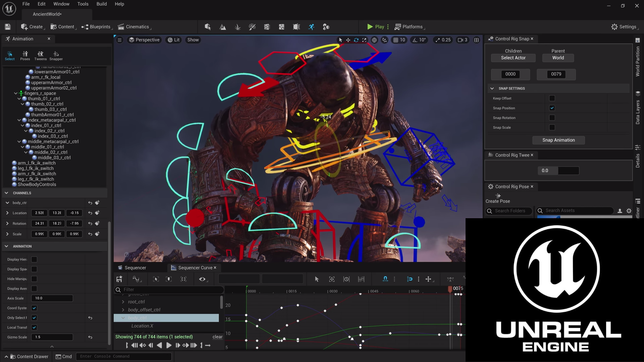This screenshot has height=362, width=644.
Task: Open the Tools menu
Action: click(83, 4)
